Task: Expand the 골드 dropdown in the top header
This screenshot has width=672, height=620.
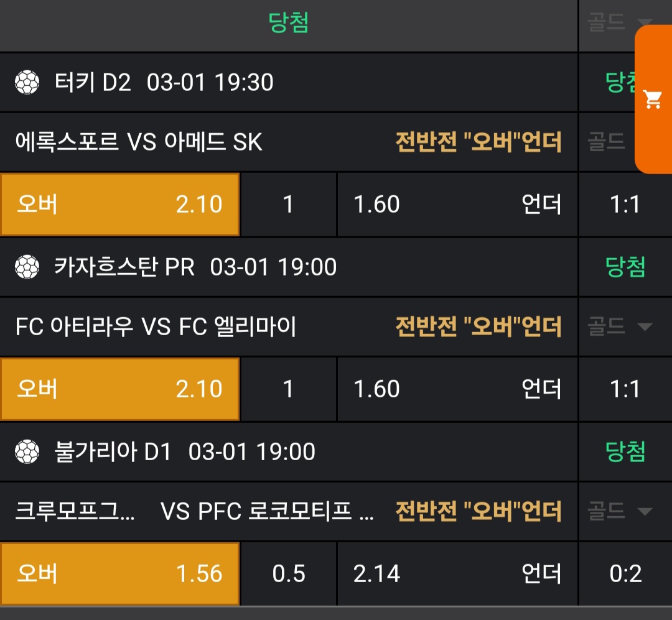Action: click(x=620, y=24)
